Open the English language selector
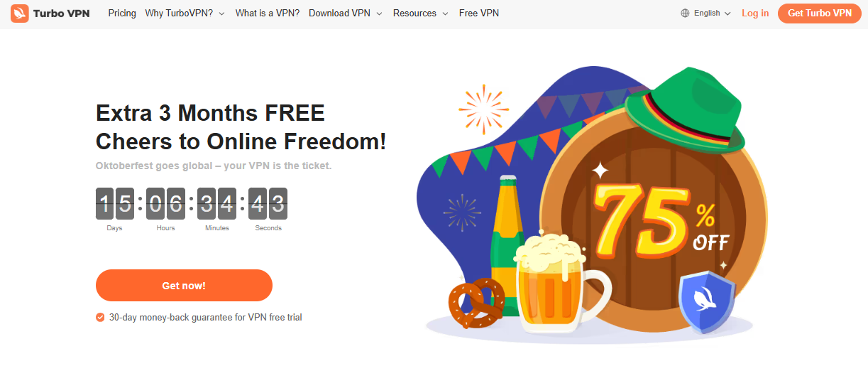Viewport: 868px width, 366px height. click(x=705, y=14)
